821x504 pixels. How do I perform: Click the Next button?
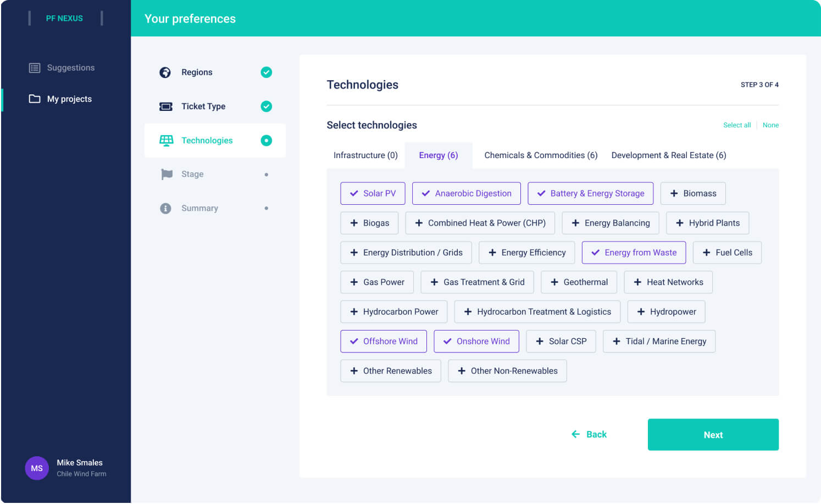click(x=713, y=435)
